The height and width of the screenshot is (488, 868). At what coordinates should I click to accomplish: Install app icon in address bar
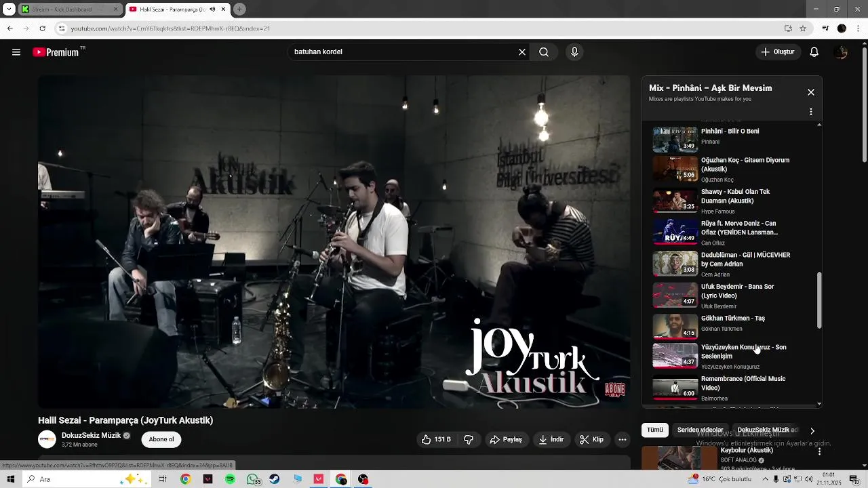click(788, 28)
